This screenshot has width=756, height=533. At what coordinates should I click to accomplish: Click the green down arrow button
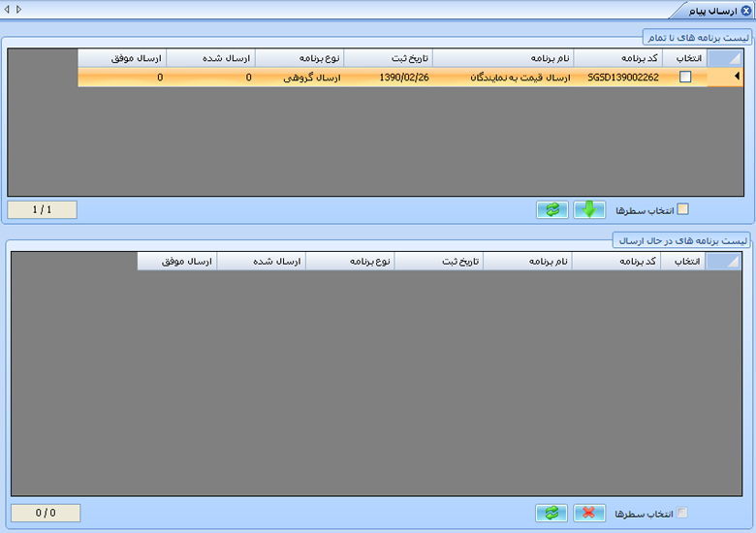point(589,209)
